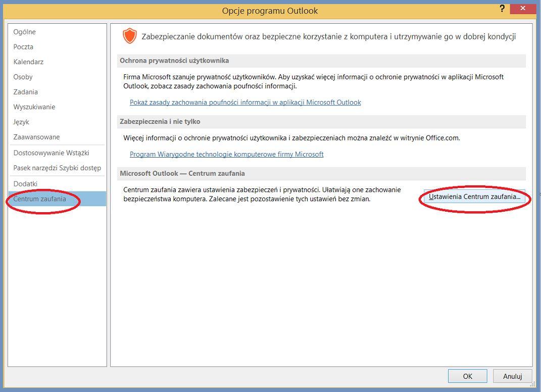Screen dimensions: 541x392
Task: Open Wyszukiwanie options
Action: click(57, 107)
